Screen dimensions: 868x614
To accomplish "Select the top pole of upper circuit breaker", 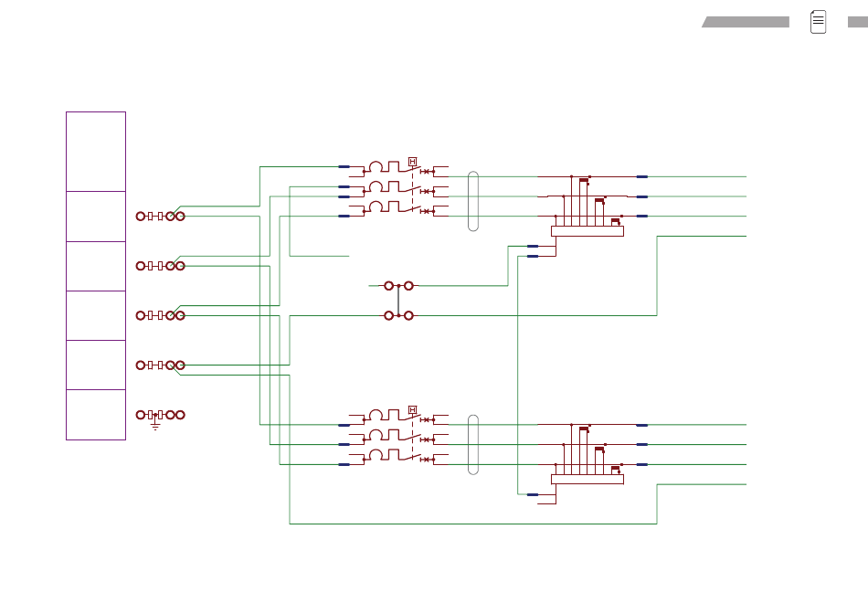I will [x=398, y=168].
